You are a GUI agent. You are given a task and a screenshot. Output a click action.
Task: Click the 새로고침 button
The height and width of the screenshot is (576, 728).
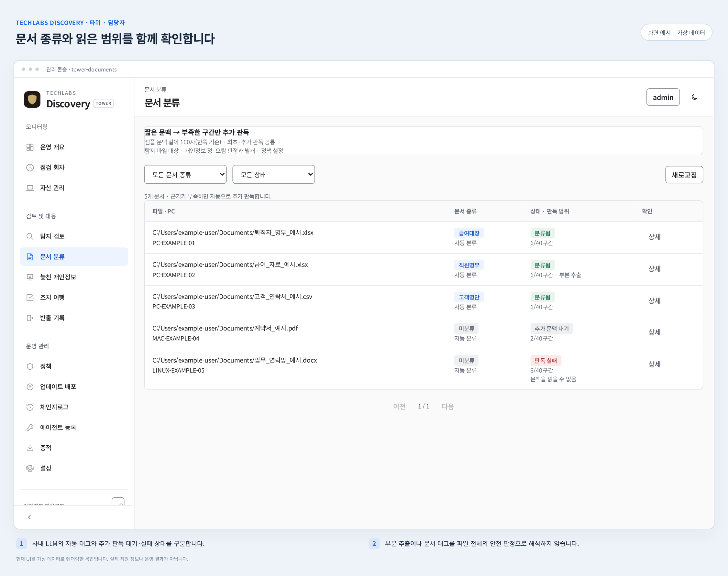pyautogui.click(x=684, y=175)
